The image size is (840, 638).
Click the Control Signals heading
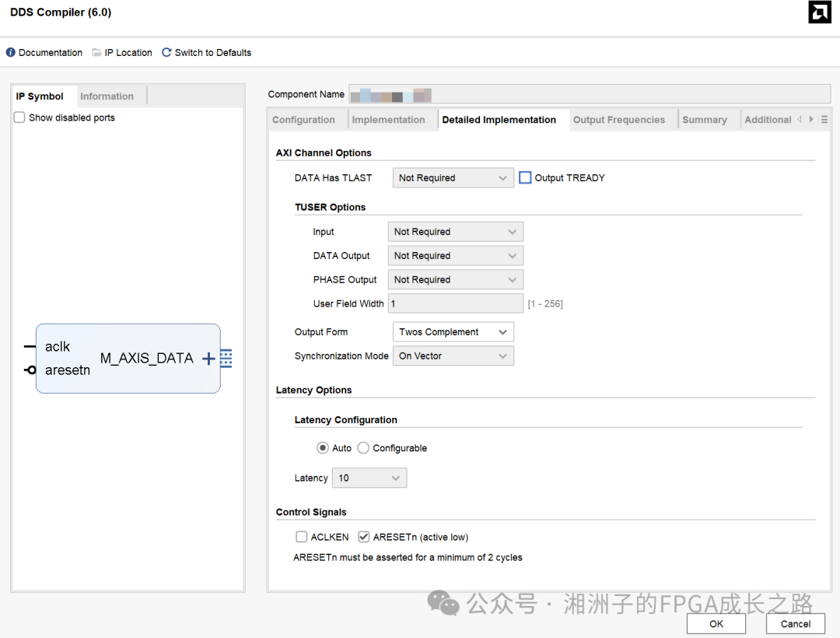(310, 512)
